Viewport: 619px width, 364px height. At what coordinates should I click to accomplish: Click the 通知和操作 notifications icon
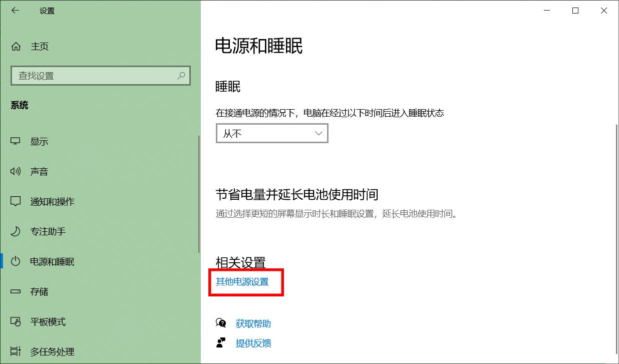coord(16,201)
